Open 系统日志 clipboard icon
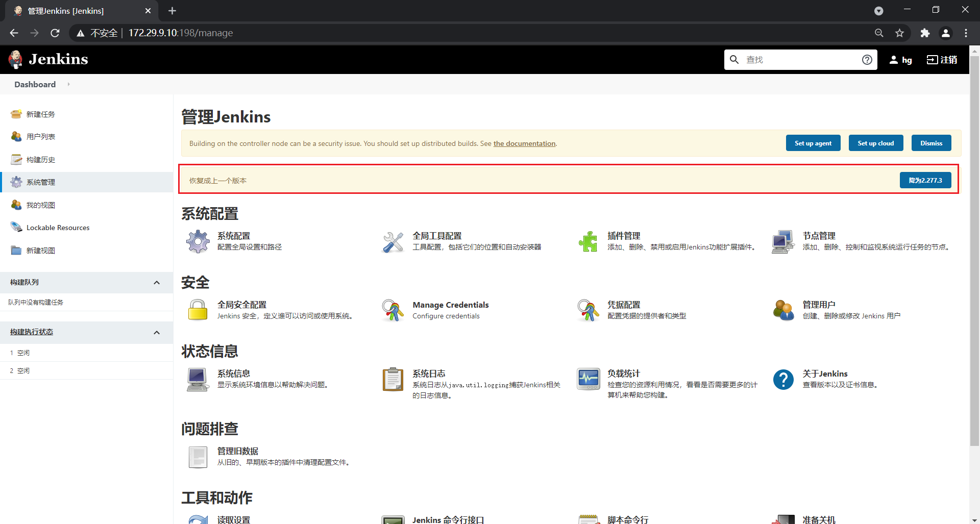Screen dimensions: 980x524 point(393,379)
